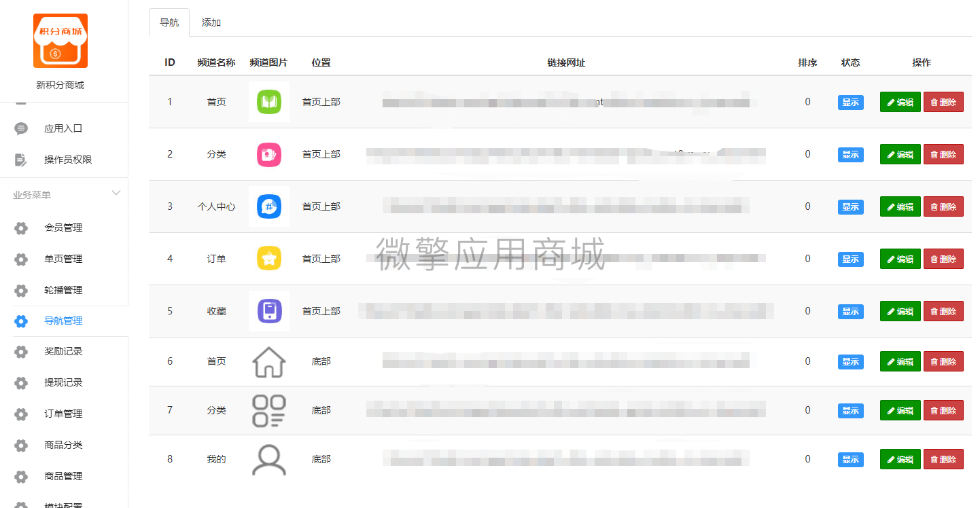This screenshot has width=980, height=508.
Task: Go to 提现记录 in sidebar
Action: tap(63, 383)
